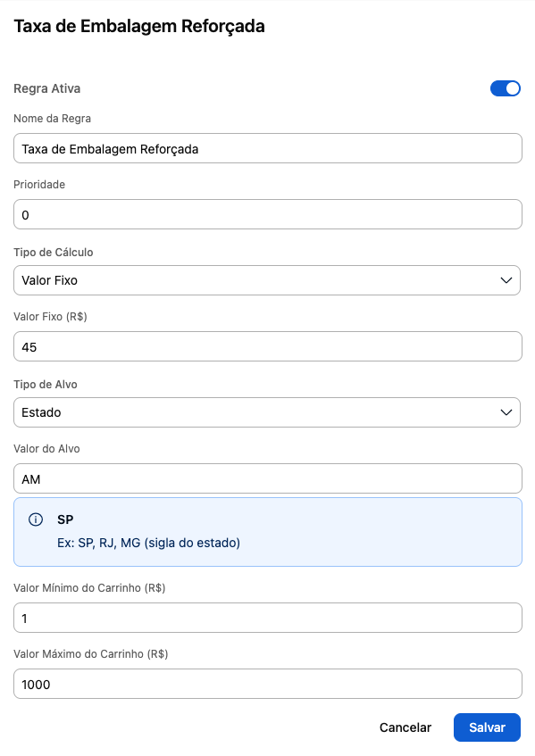Click the Nome da Regra field label
Image resolution: width=535 pixels, height=756 pixels.
52,119
